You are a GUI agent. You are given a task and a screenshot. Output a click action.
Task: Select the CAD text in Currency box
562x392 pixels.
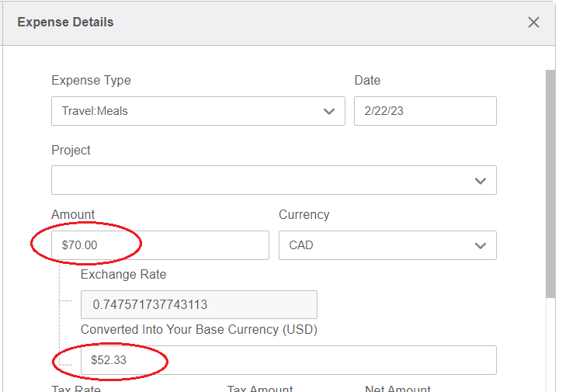tap(301, 245)
